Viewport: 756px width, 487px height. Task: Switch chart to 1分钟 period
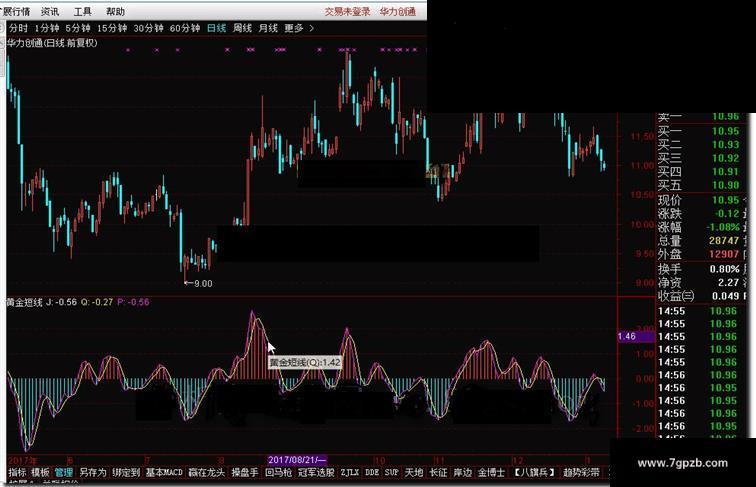click(x=46, y=28)
